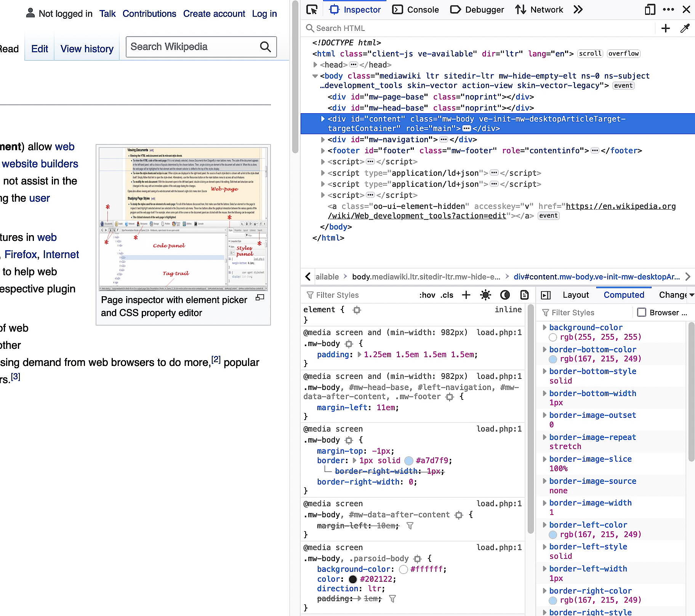Open the hidden tabs chevron menu
Viewport: 695px width, 616px height.
(x=578, y=10)
